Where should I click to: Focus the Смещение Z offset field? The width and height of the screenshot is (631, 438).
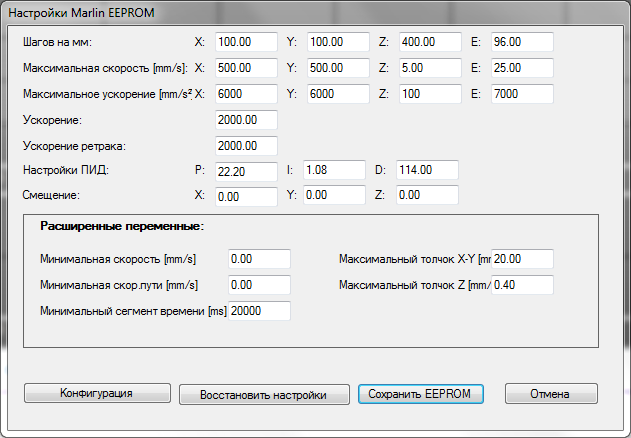point(427,196)
